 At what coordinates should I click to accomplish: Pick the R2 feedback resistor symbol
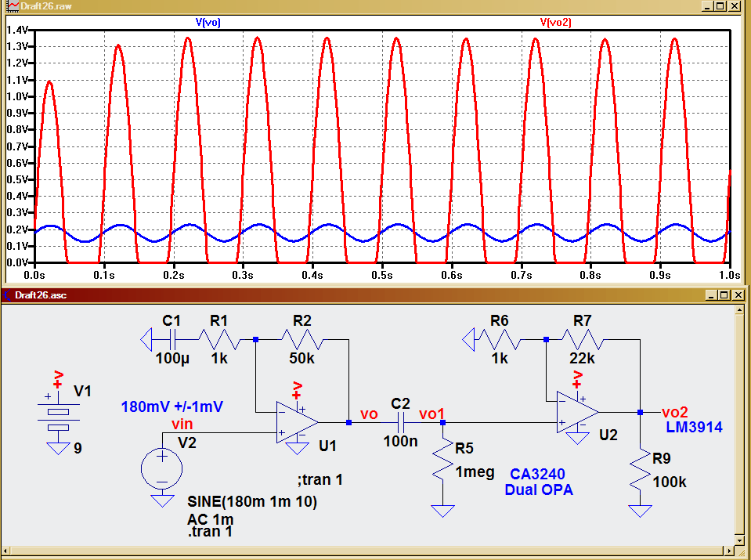click(302, 340)
